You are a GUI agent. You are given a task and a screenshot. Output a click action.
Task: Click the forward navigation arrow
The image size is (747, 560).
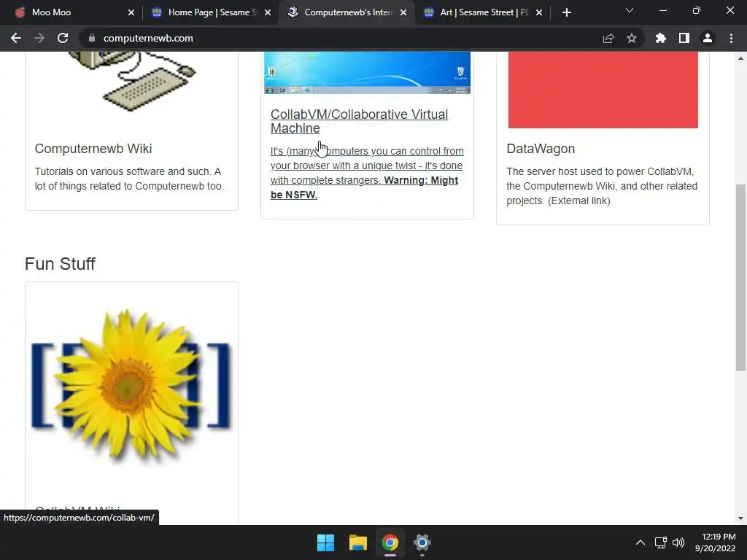(x=39, y=38)
